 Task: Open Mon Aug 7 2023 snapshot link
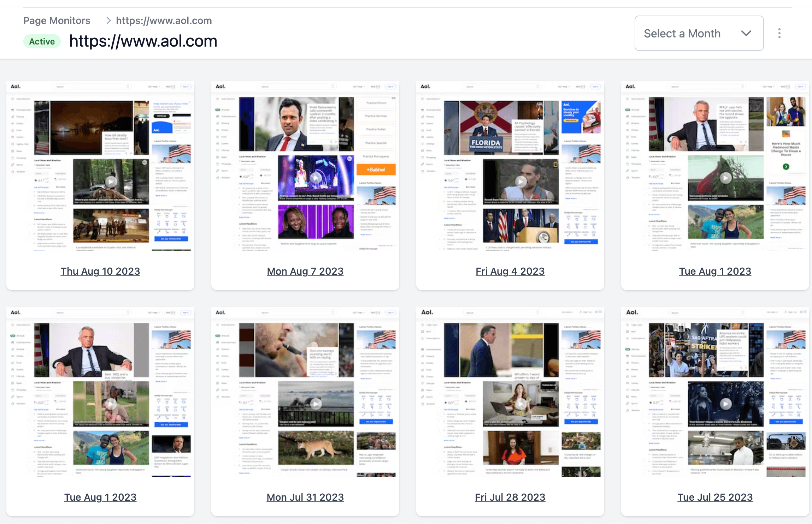[x=305, y=271]
